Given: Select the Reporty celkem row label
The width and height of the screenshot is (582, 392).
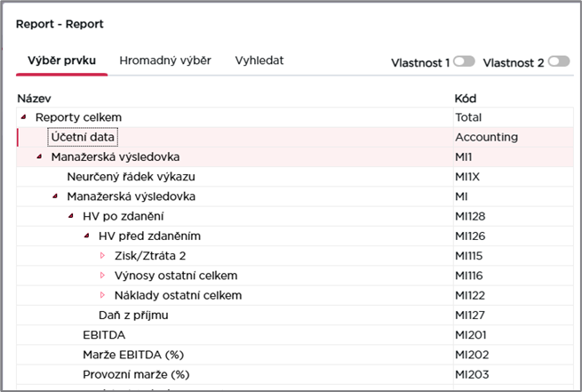Looking at the screenshot, I should (78, 117).
